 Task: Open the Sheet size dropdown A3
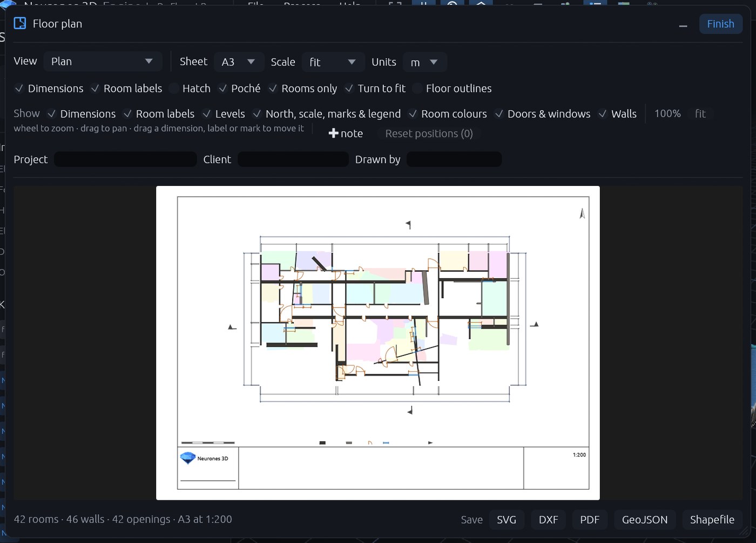pos(239,62)
